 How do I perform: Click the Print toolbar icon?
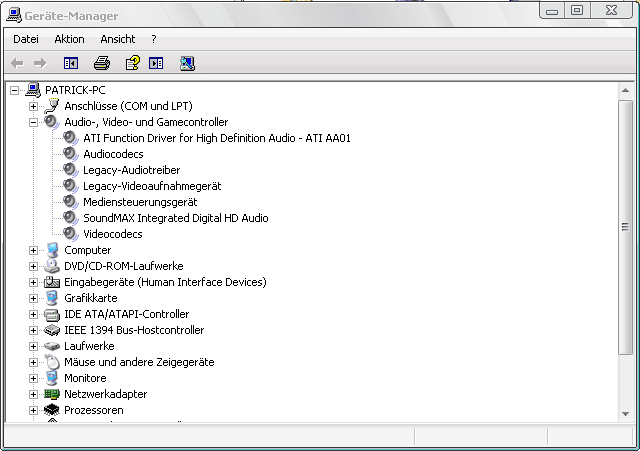[102, 63]
